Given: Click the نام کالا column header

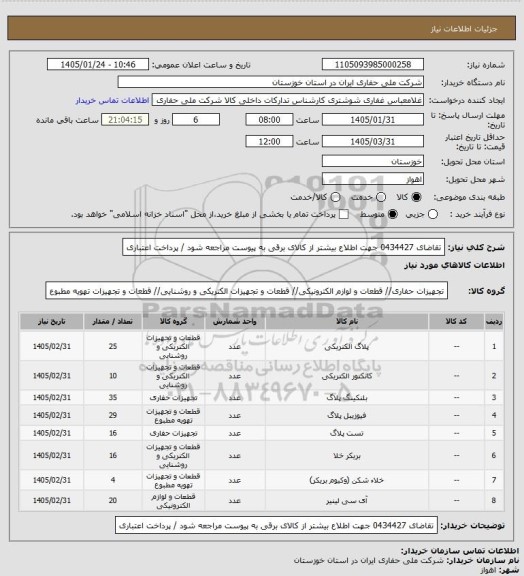Looking at the screenshot, I should [x=347, y=321].
